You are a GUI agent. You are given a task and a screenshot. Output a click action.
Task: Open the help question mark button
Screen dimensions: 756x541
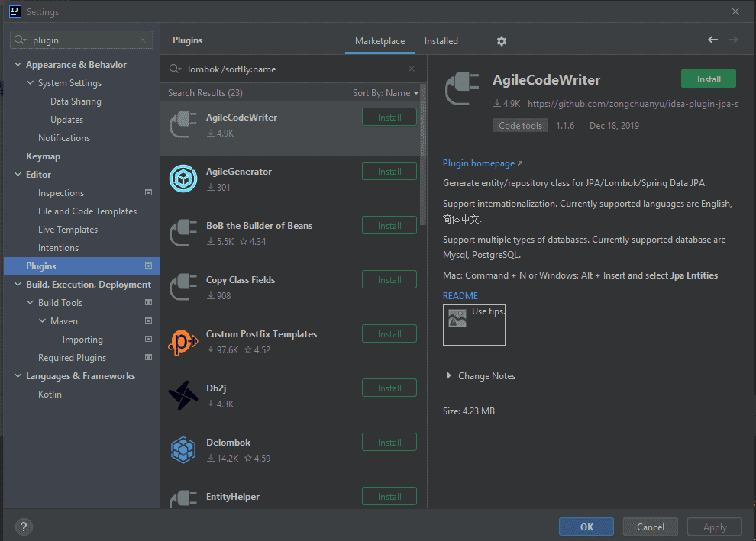click(24, 527)
